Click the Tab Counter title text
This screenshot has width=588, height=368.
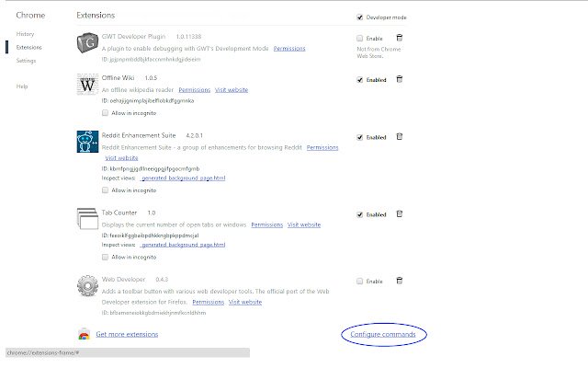(119, 213)
